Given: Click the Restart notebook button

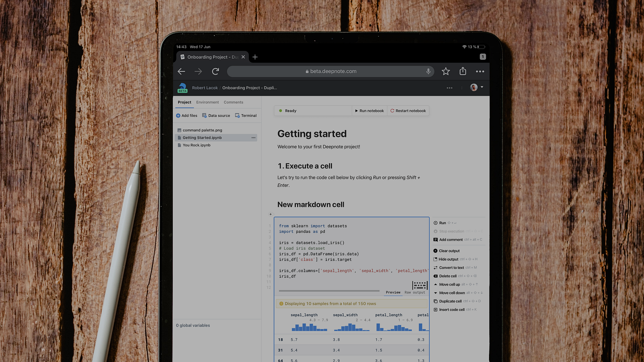Looking at the screenshot, I should (408, 110).
